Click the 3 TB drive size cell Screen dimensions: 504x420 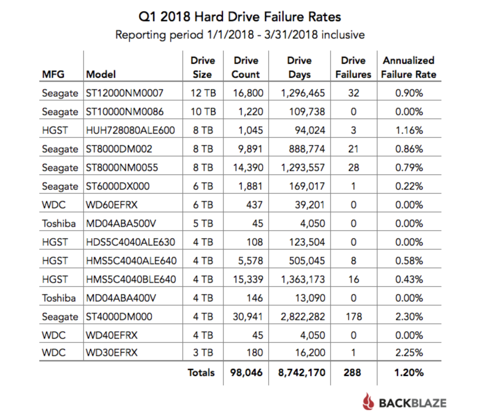coord(203,352)
